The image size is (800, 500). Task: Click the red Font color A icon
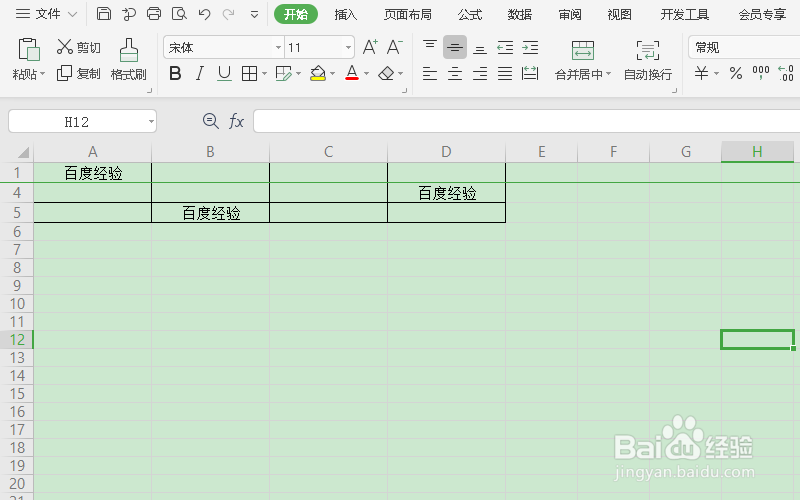point(352,73)
